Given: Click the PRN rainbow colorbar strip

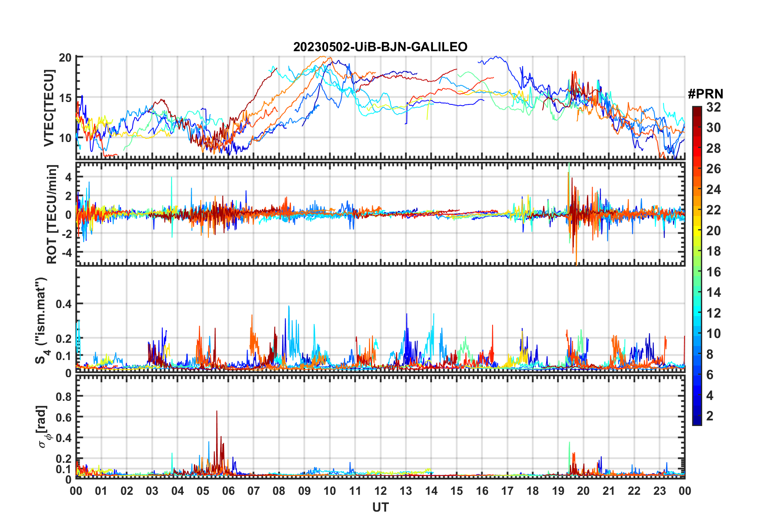Looking at the screenshot, I should [x=697, y=266].
